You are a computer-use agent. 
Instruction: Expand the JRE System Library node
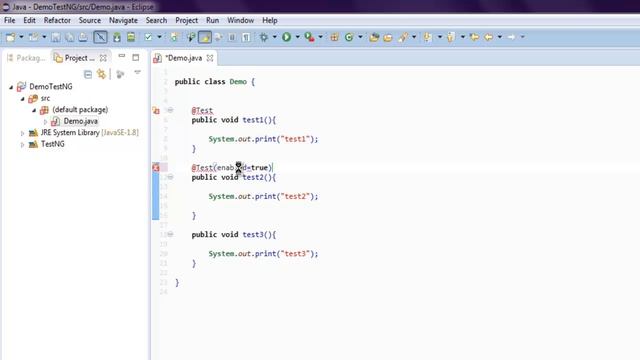point(22,133)
